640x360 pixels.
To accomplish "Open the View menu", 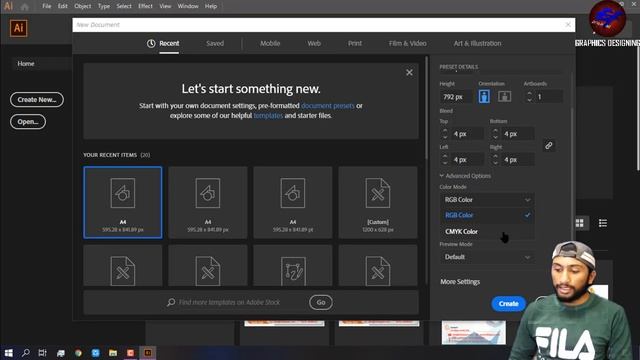I will [x=165, y=6].
